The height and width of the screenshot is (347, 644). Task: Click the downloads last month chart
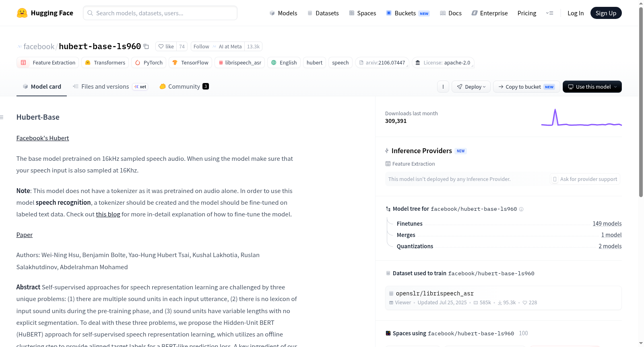(x=581, y=117)
